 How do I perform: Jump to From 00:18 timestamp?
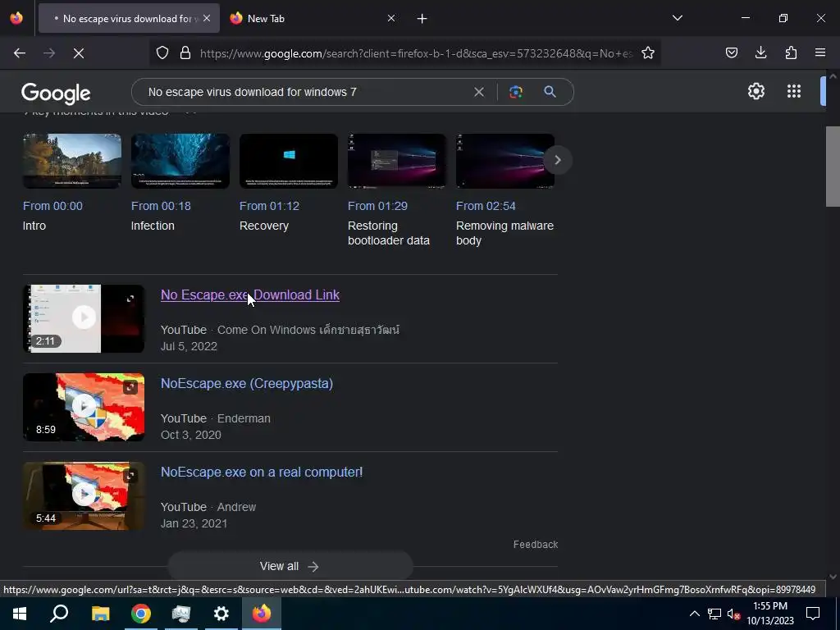coord(161,206)
